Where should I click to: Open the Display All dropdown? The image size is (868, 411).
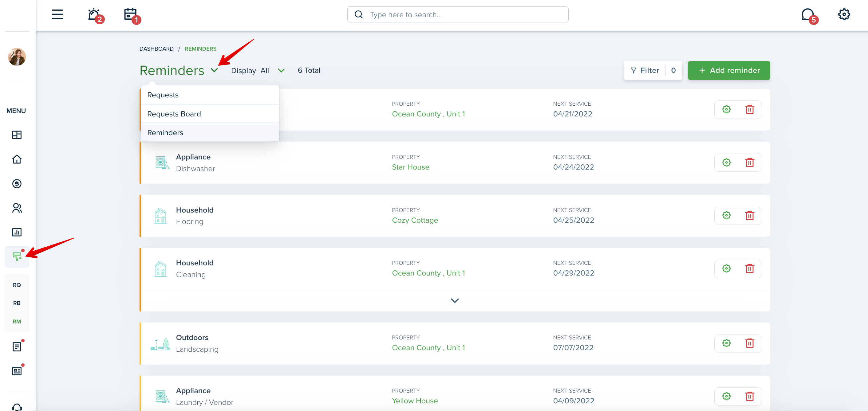pos(258,70)
